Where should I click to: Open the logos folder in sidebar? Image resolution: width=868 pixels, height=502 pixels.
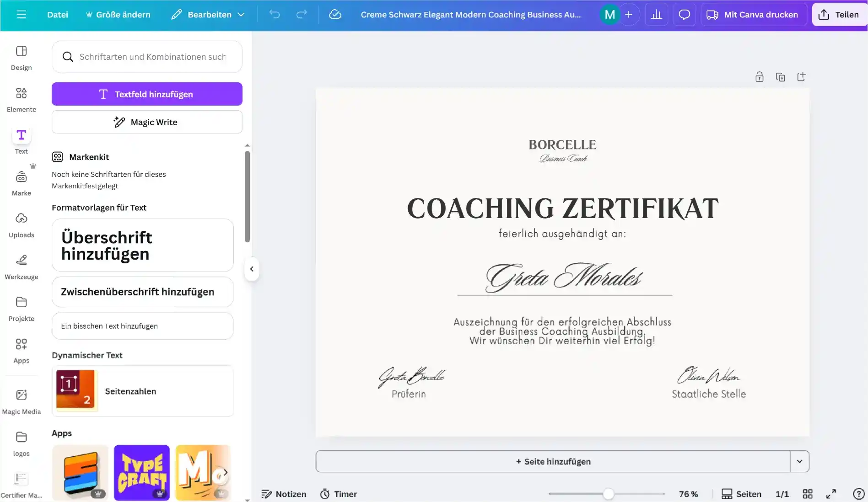22,443
